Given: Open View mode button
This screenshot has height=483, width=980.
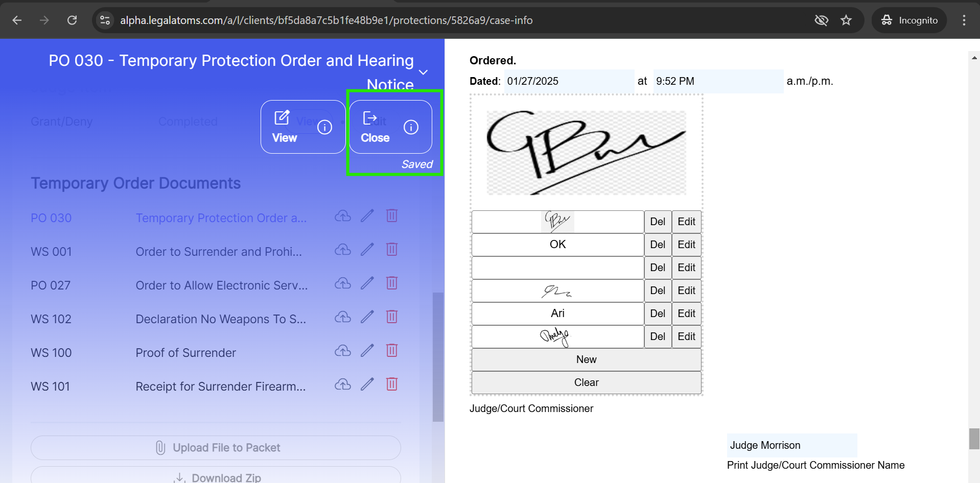Looking at the screenshot, I should (x=303, y=127).
